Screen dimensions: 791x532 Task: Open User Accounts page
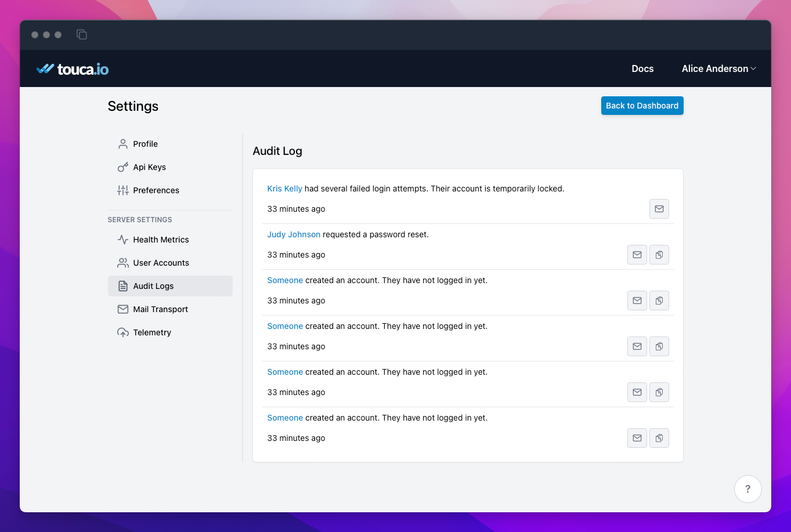pyautogui.click(x=170, y=263)
